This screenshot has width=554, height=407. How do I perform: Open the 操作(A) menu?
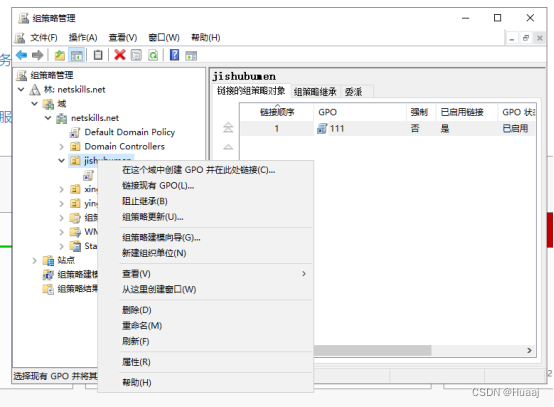[x=83, y=37]
